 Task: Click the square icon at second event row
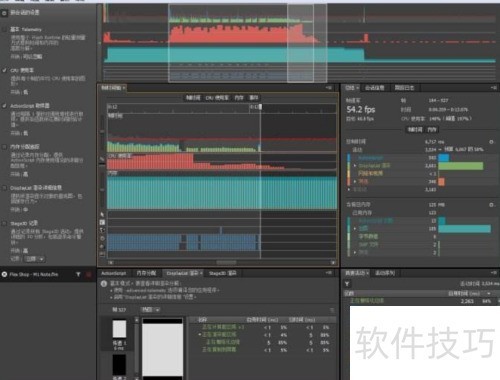[x=102, y=222]
